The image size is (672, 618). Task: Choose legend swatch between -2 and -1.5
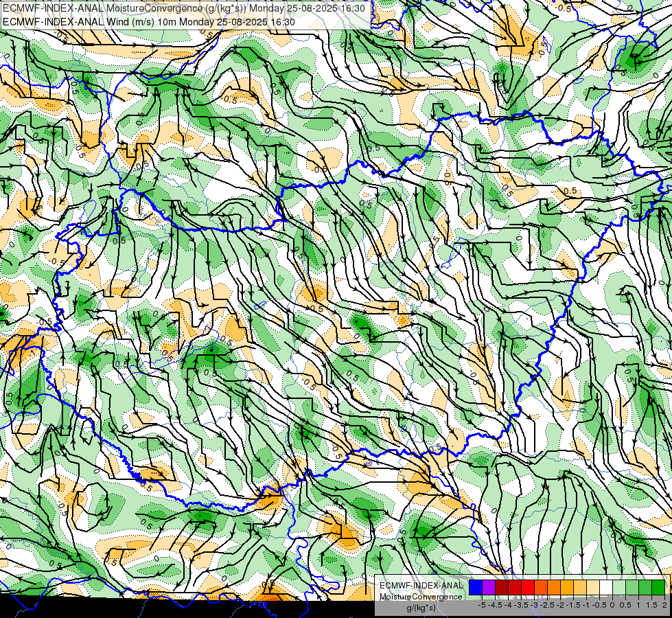point(567,587)
